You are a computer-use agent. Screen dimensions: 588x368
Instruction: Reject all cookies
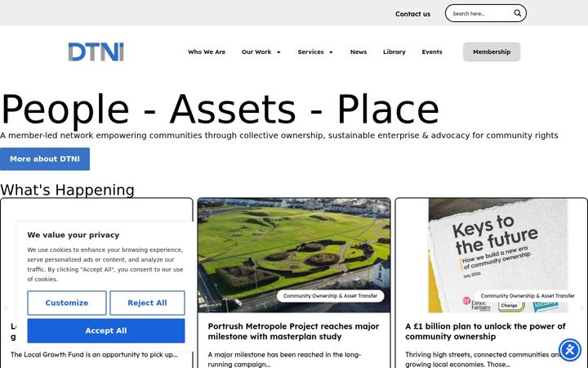(147, 303)
